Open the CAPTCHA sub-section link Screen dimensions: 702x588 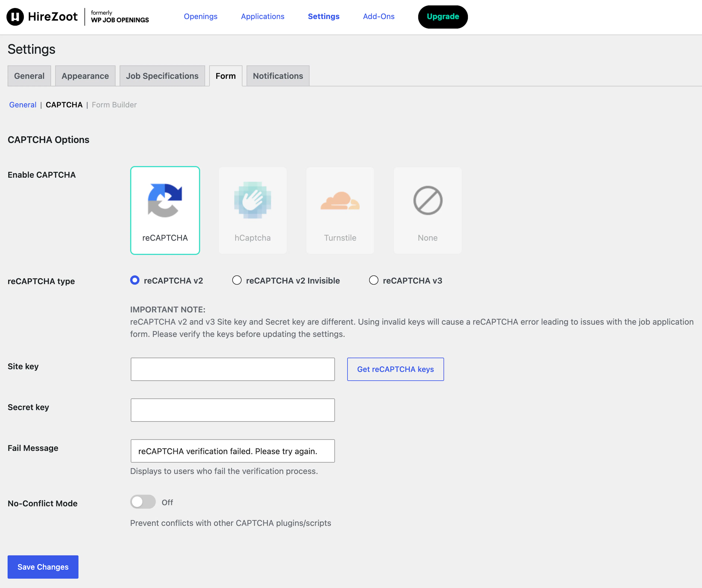pos(64,105)
